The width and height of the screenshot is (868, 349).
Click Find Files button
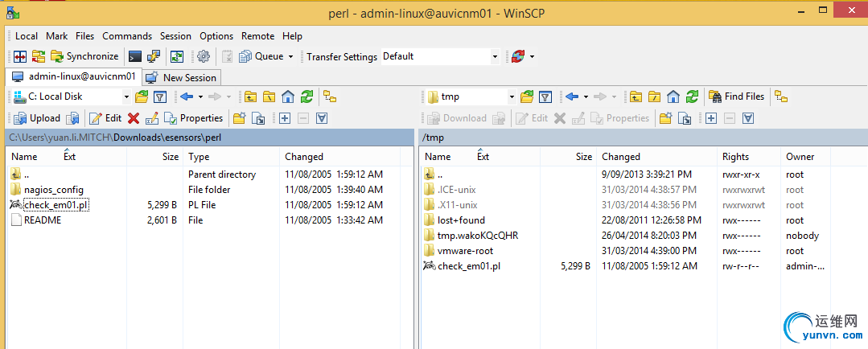(x=737, y=96)
